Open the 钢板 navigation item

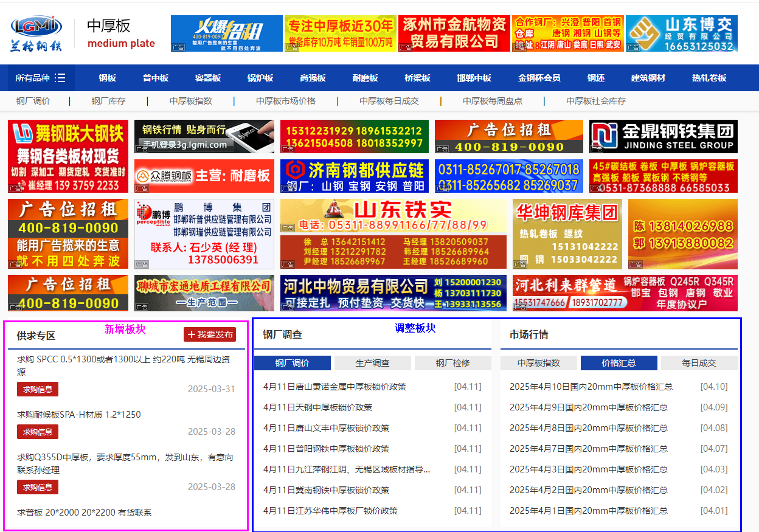tap(108, 78)
